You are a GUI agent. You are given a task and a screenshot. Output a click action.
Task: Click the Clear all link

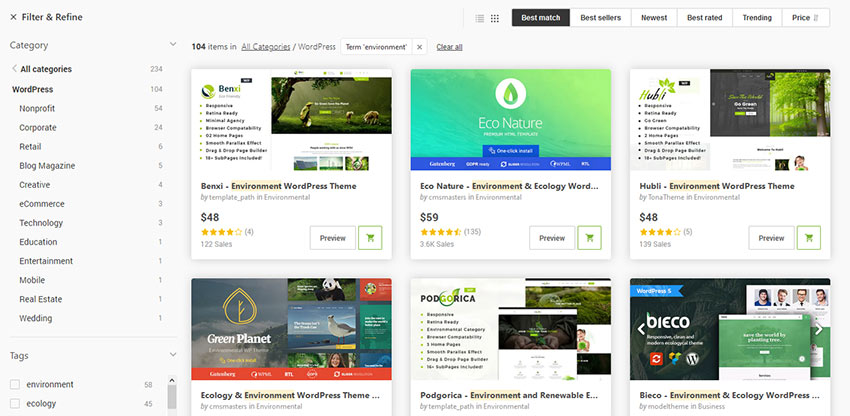449,47
